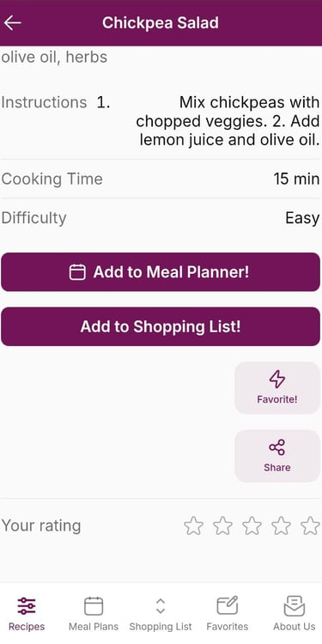Rate recipe one star
Viewport: 322px width, 644px height.
pyautogui.click(x=193, y=526)
